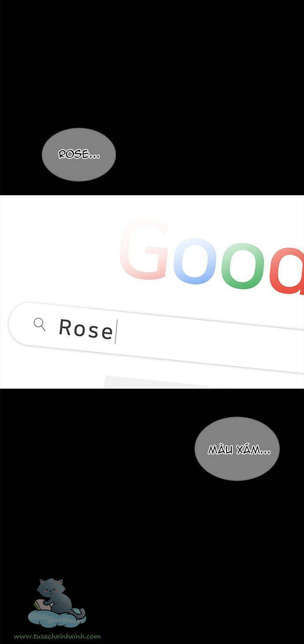The height and width of the screenshot is (644, 304).
Task: Click the text cursor after Rose
Action: pyautogui.click(x=115, y=332)
